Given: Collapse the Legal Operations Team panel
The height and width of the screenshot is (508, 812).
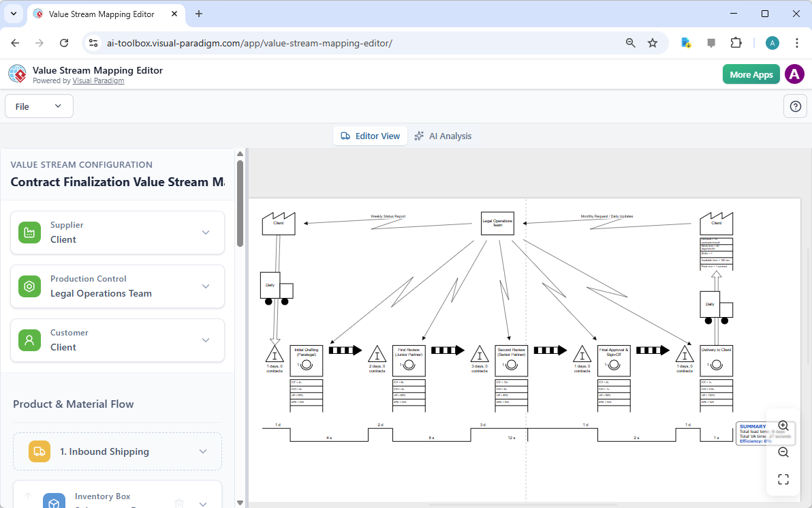Looking at the screenshot, I should point(206,286).
